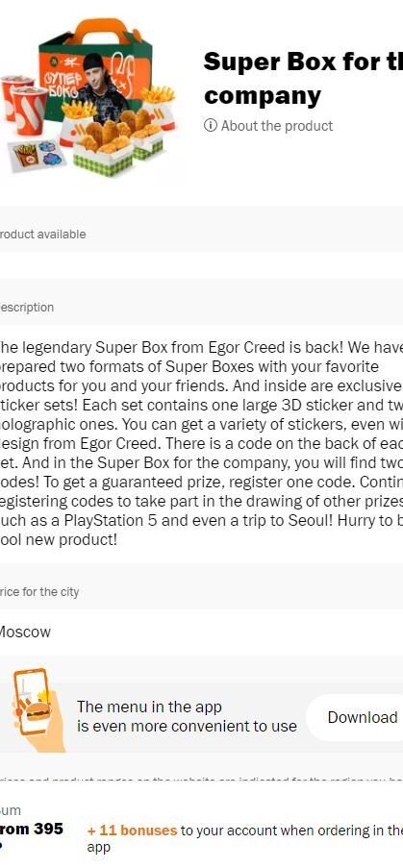Viewport: 403px width, 868px height.
Task: Expand the Price for the city section
Action: [202, 592]
